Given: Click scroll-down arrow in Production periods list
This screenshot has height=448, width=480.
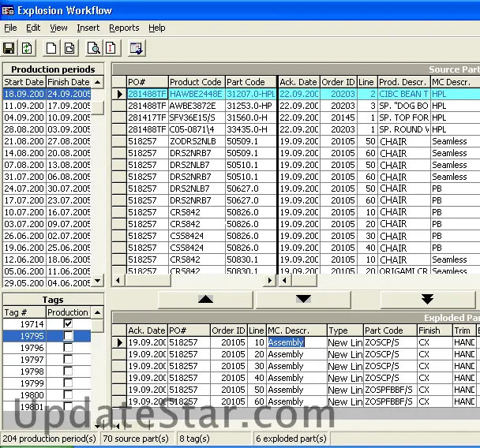Looking at the screenshot, I should click(98, 281).
